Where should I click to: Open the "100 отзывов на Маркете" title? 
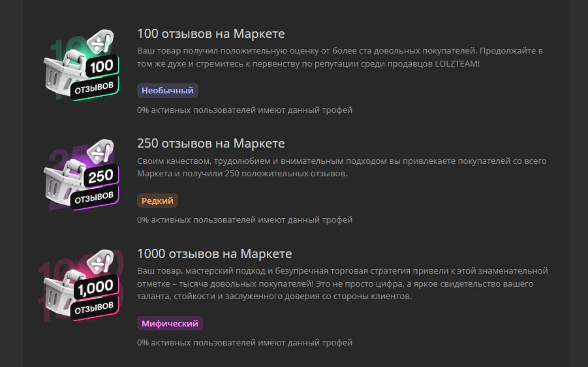pyautogui.click(x=211, y=34)
